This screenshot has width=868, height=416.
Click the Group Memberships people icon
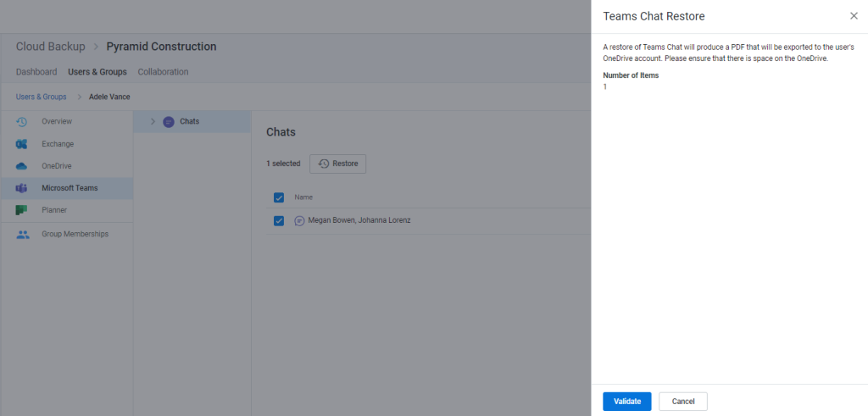23,234
